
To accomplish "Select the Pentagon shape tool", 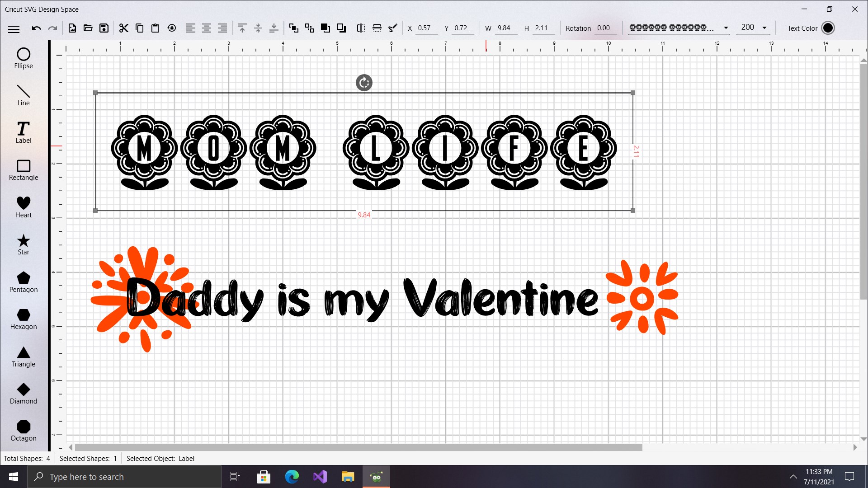I will [24, 282].
